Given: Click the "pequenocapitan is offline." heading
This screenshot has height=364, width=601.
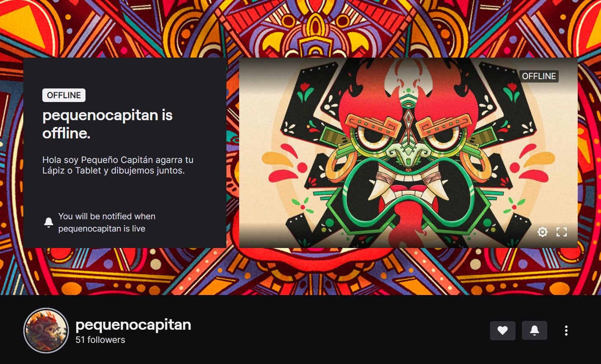Looking at the screenshot, I should coord(108,124).
